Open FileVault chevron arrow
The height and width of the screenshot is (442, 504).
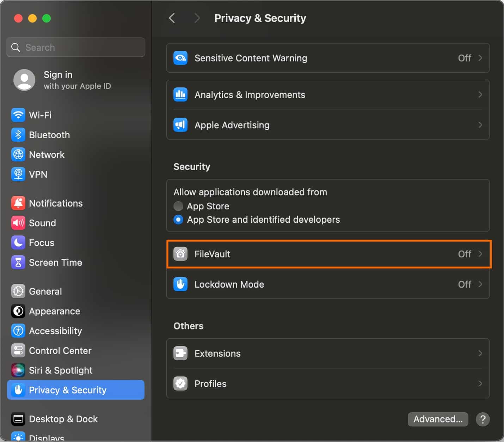tap(480, 254)
